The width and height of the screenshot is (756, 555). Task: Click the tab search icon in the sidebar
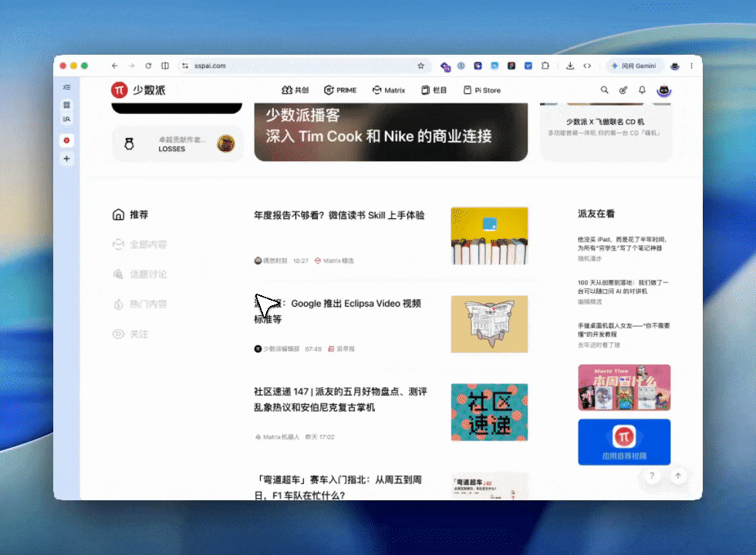(66, 119)
